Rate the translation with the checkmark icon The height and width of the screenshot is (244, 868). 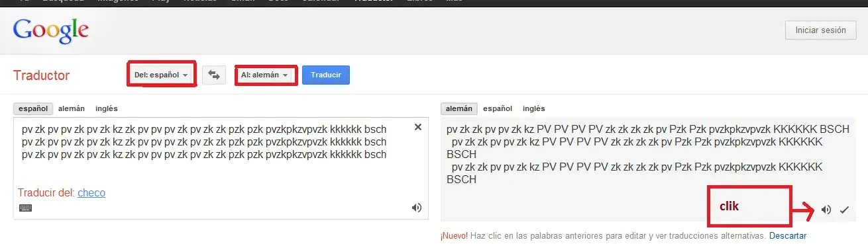(844, 210)
